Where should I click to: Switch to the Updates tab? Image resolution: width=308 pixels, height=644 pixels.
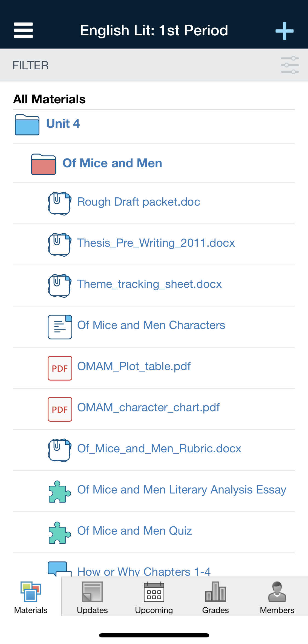[92, 597]
